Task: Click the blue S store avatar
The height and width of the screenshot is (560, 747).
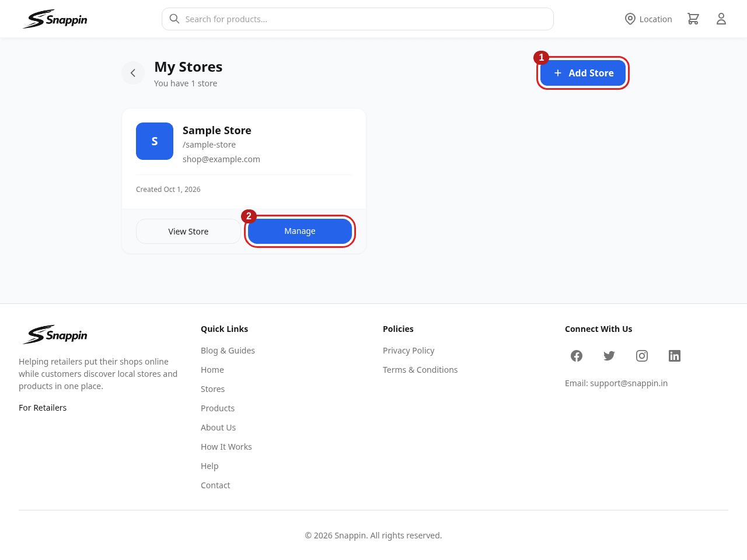Action: click(x=155, y=141)
